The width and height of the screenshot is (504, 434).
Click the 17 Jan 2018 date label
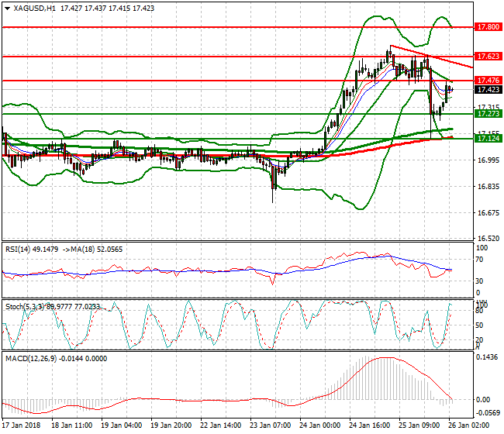point(22,425)
